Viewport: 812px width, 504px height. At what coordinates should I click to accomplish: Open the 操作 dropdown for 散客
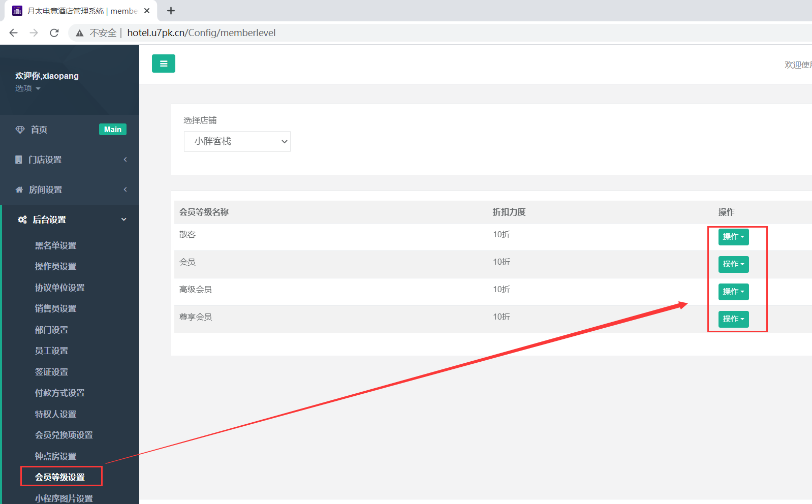tap(733, 237)
